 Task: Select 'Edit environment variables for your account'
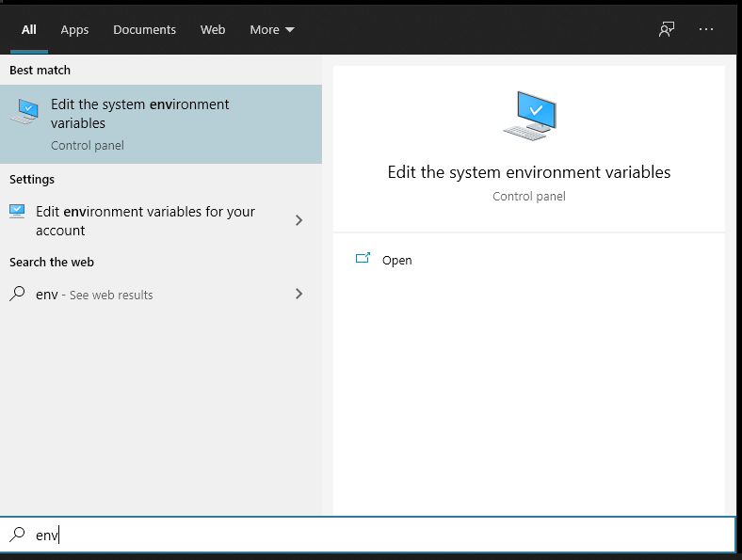145,220
